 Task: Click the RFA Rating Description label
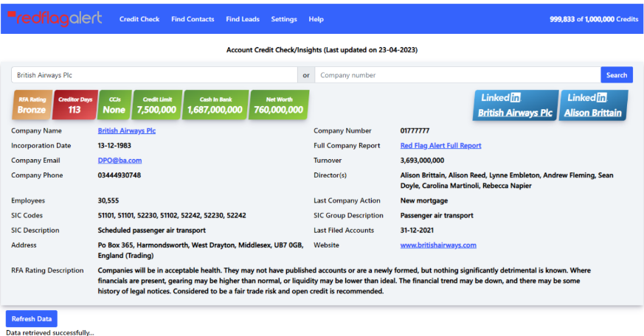47,270
